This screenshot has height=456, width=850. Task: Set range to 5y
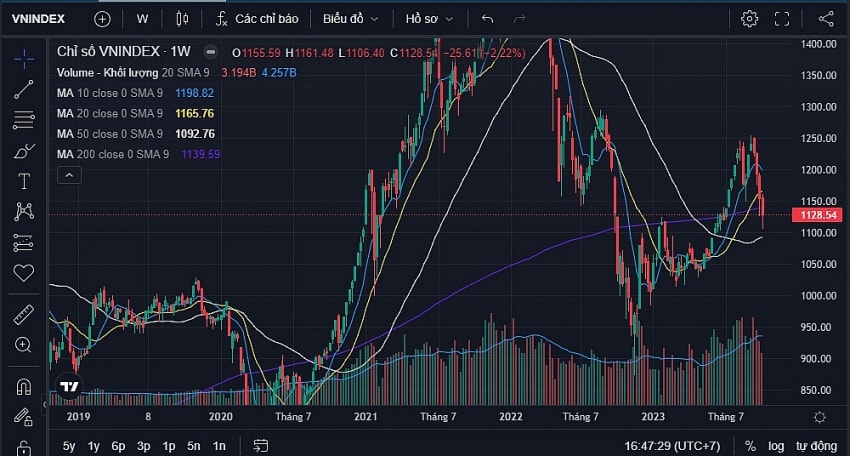[x=69, y=446]
